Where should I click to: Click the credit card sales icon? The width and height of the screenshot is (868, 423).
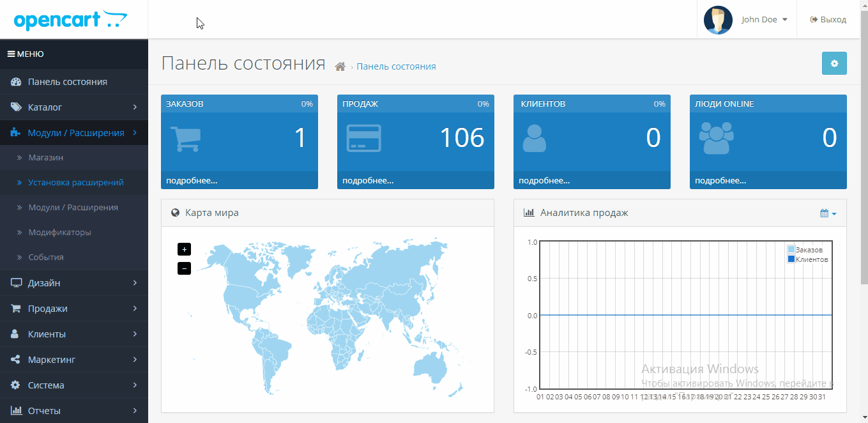coord(363,138)
